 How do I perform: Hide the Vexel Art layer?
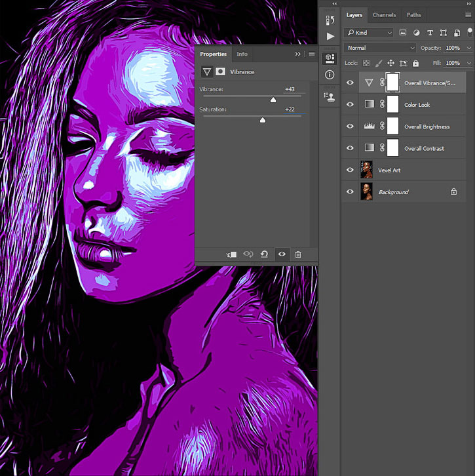350,170
